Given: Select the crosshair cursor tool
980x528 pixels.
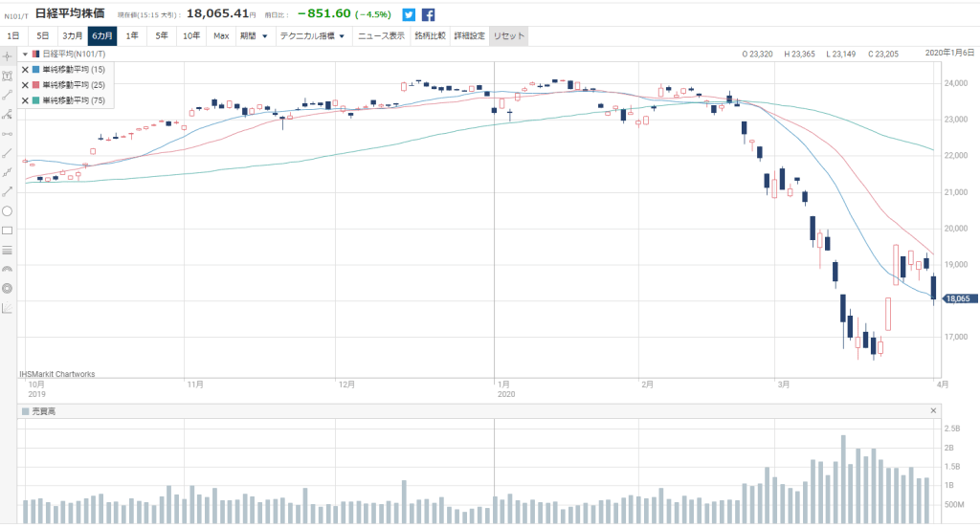Looking at the screenshot, I should coord(7,55).
